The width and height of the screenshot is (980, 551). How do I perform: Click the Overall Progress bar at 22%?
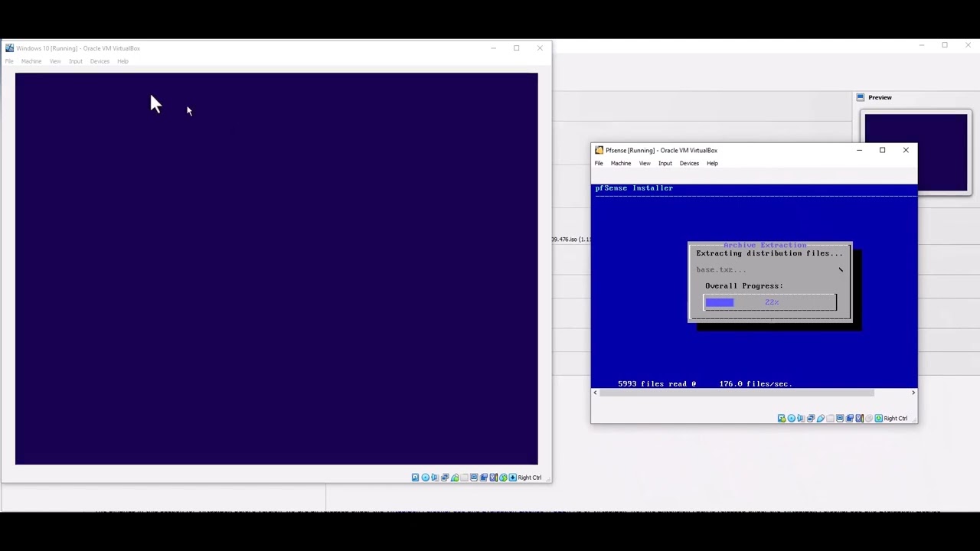coord(770,302)
